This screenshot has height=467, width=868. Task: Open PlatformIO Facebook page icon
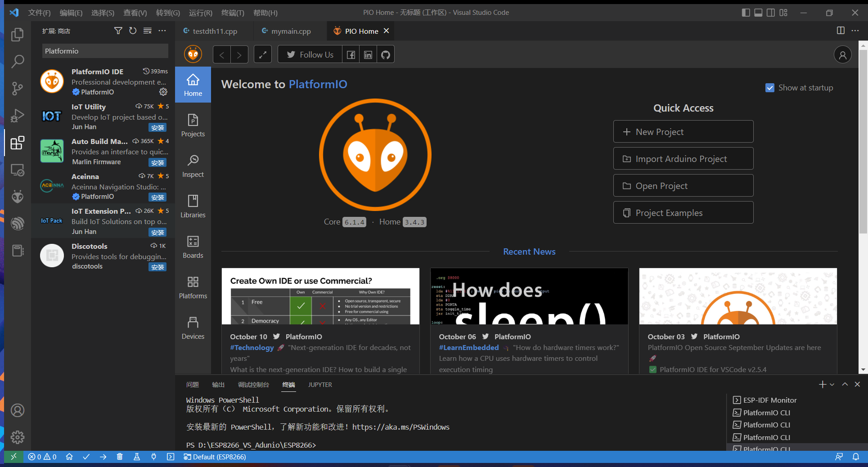351,55
